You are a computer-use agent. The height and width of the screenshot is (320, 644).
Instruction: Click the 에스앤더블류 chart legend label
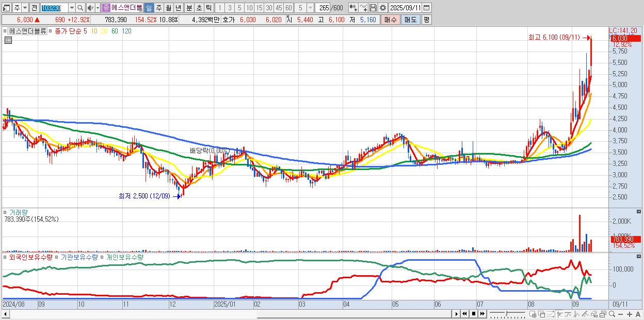(28, 31)
